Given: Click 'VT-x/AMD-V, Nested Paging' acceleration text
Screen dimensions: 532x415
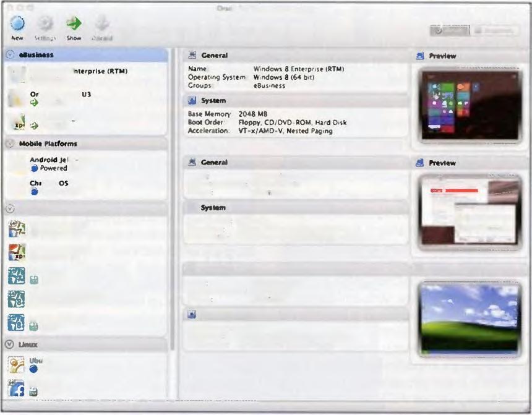Looking at the screenshot, I should 285,130.
